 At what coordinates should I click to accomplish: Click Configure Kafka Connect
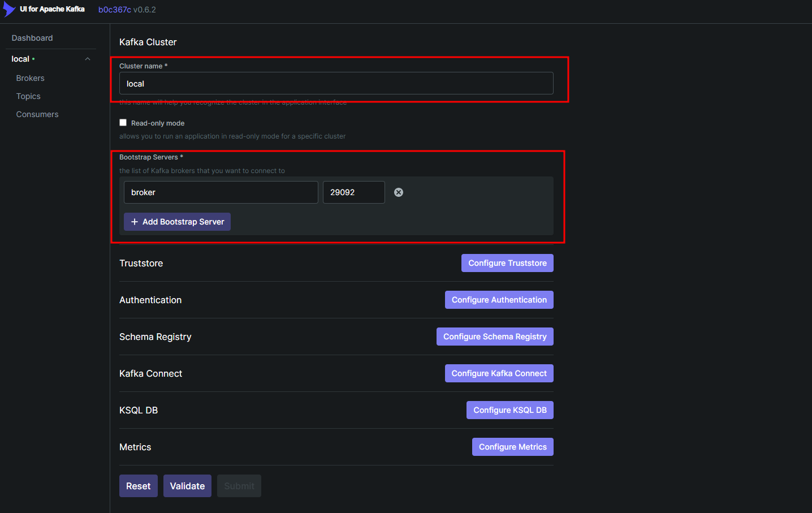pos(499,373)
